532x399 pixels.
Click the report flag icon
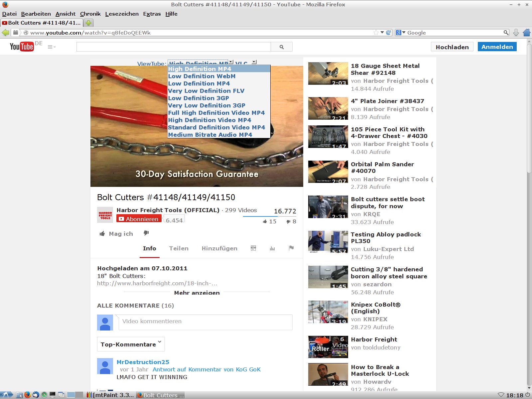coord(291,248)
